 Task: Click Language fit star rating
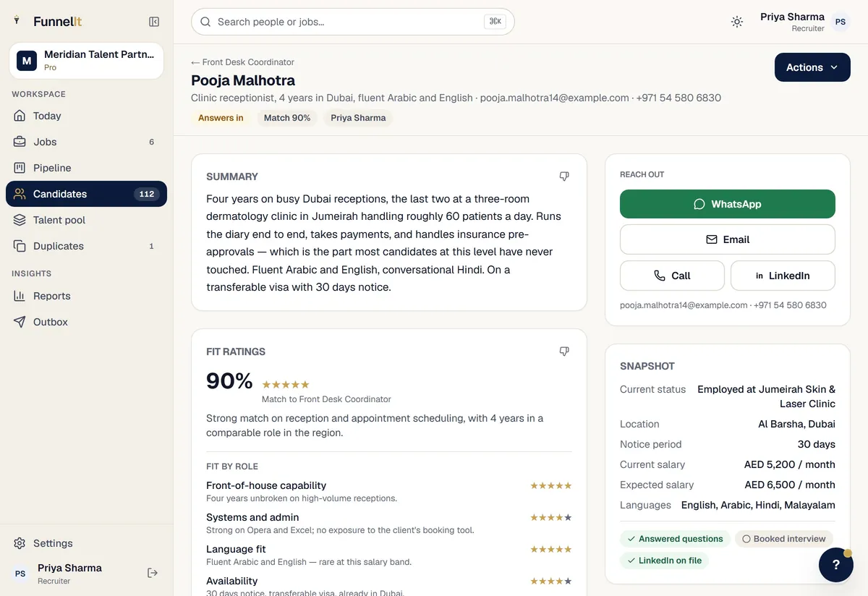[551, 550]
